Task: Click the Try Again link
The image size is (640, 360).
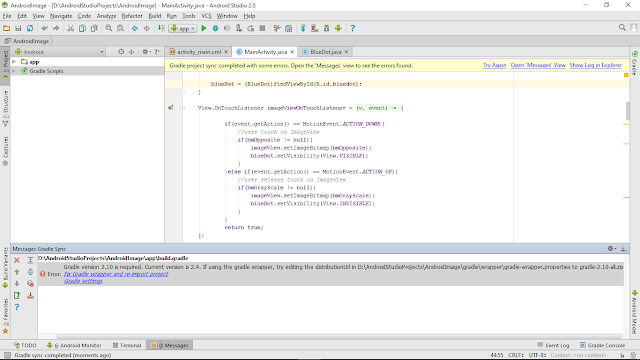Action: [x=494, y=65]
